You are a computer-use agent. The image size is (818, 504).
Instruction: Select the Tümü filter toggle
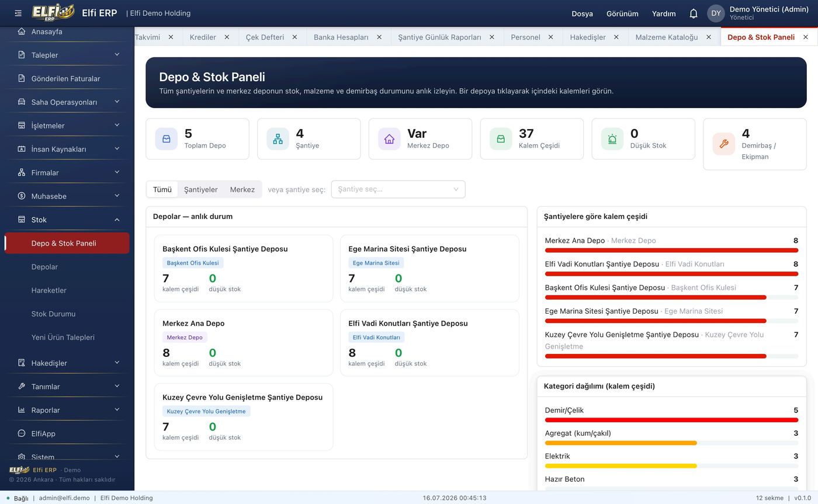162,189
